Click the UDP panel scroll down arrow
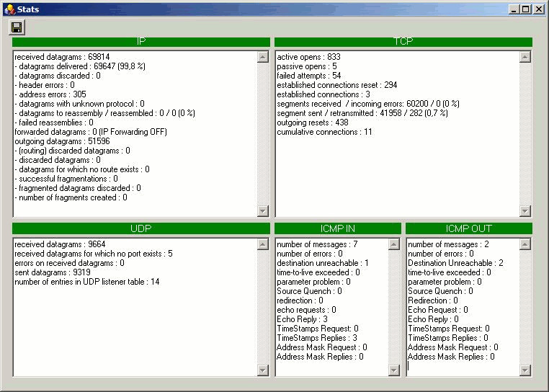The width and height of the screenshot is (549, 392). tap(262, 370)
